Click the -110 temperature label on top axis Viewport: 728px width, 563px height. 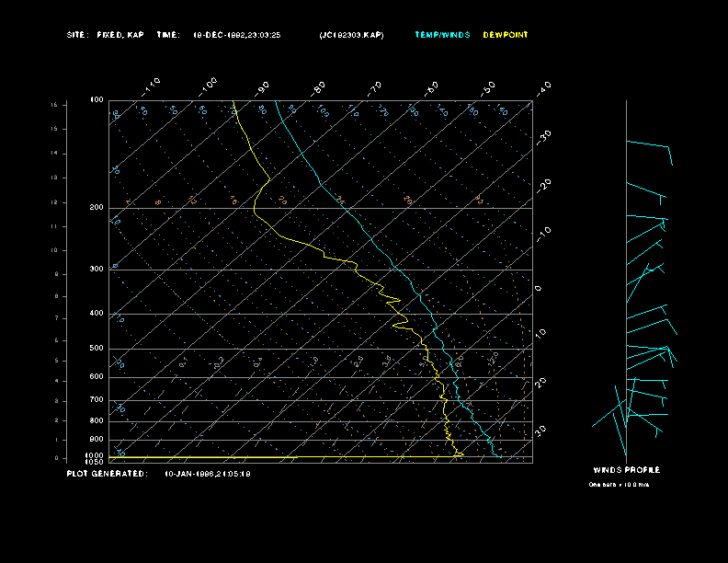pos(152,86)
